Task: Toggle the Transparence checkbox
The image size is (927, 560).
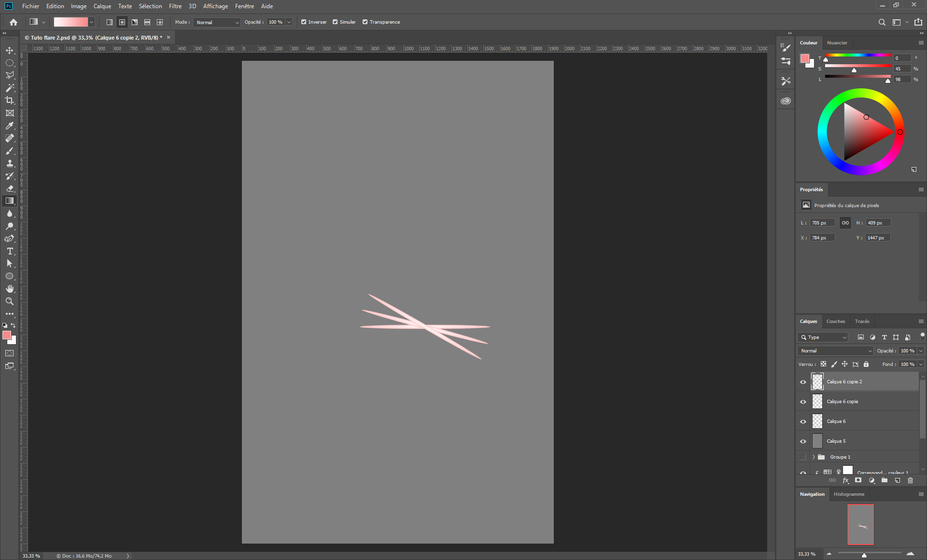Action: coord(365,22)
